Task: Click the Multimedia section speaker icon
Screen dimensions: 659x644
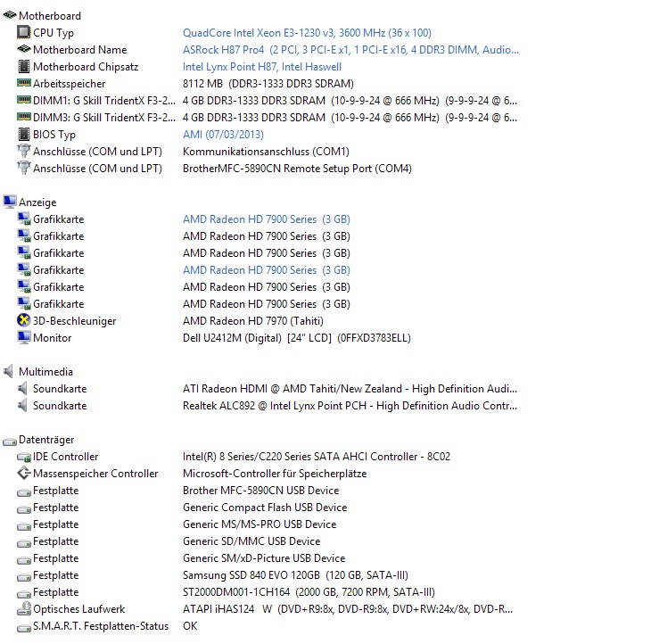Action: point(8,371)
